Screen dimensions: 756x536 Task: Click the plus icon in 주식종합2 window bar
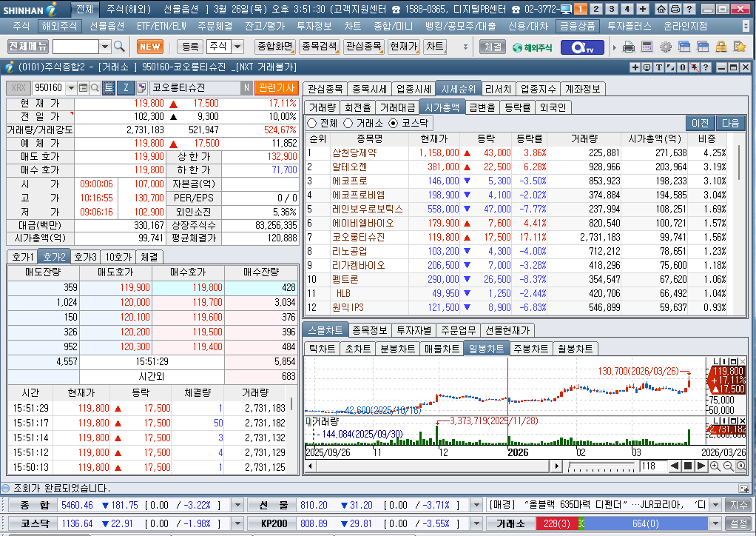635,67
